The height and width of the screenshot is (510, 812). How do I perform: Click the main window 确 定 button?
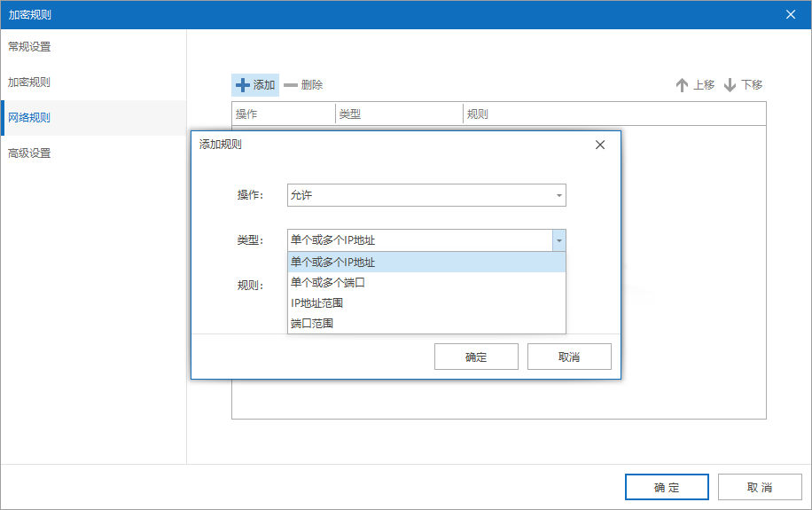point(667,487)
